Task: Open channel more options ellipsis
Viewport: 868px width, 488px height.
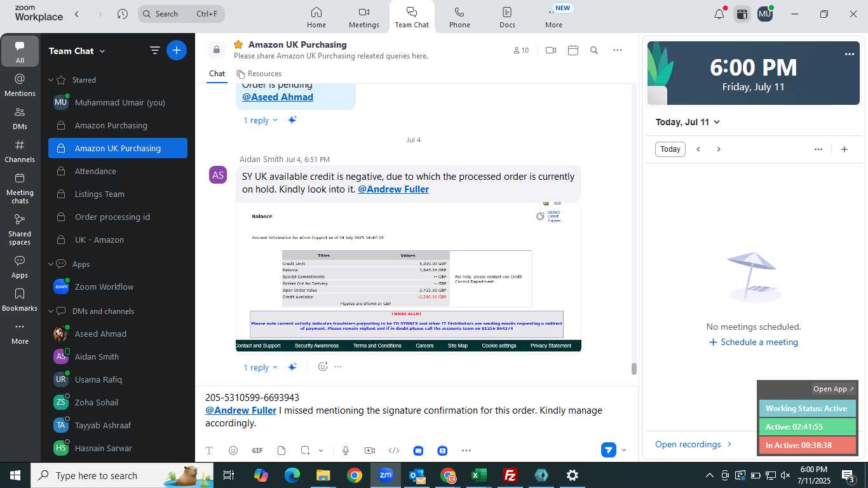Action: [x=618, y=50]
